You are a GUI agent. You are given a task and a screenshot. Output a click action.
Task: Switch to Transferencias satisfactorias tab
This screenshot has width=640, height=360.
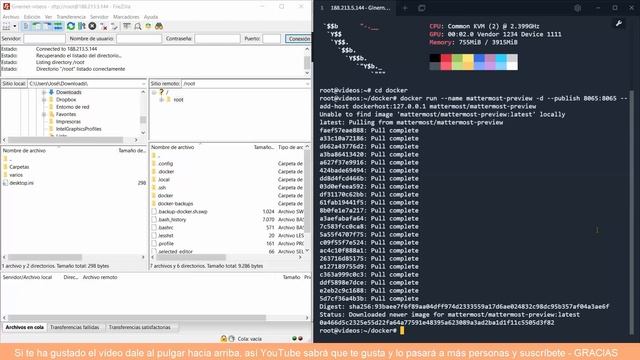[x=140, y=327]
